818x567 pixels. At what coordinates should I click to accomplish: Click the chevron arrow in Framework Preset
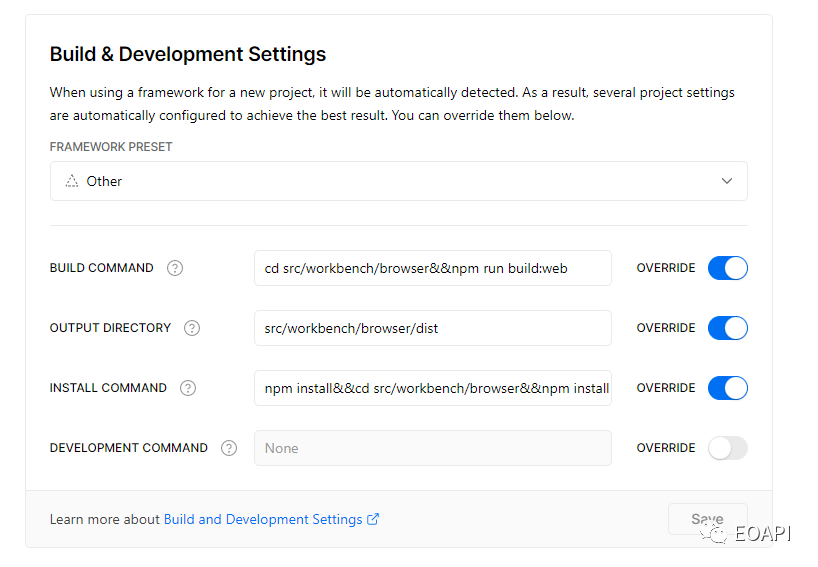pyautogui.click(x=727, y=181)
